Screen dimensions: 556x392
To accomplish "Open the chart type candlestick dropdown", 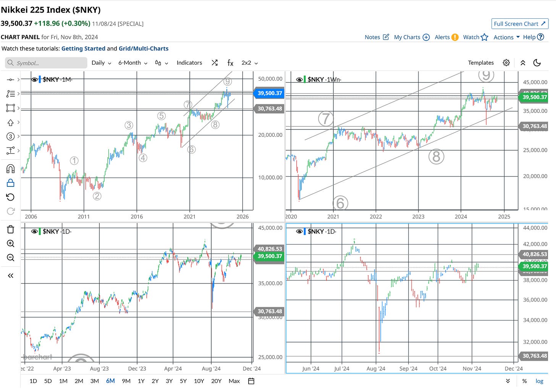I will point(162,63).
